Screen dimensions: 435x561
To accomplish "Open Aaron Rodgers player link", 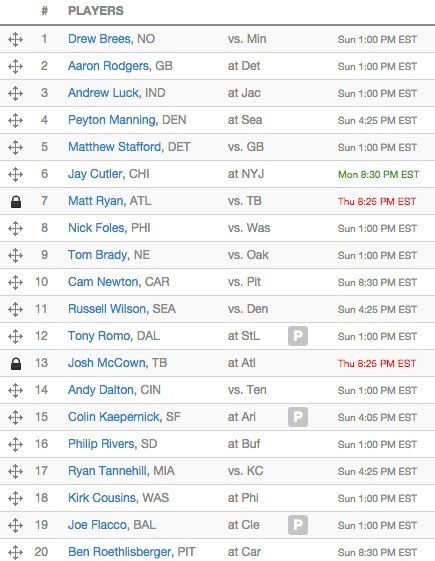I will 109,66.
